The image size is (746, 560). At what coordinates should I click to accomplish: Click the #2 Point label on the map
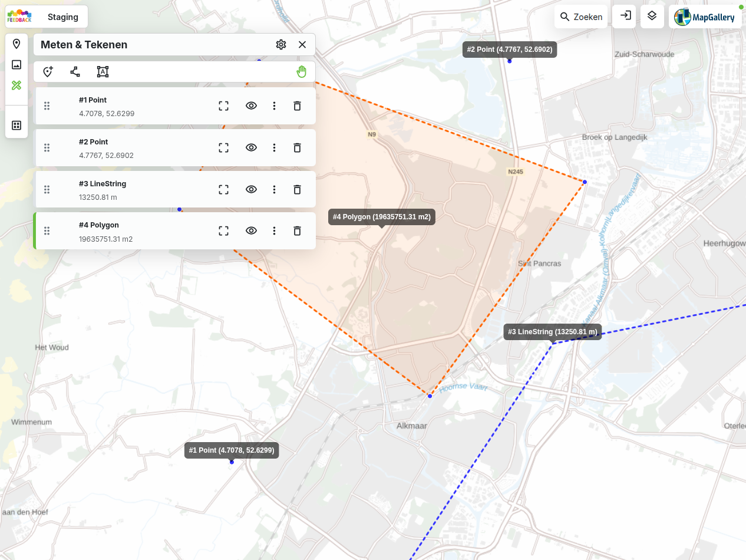click(x=510, y=50)
